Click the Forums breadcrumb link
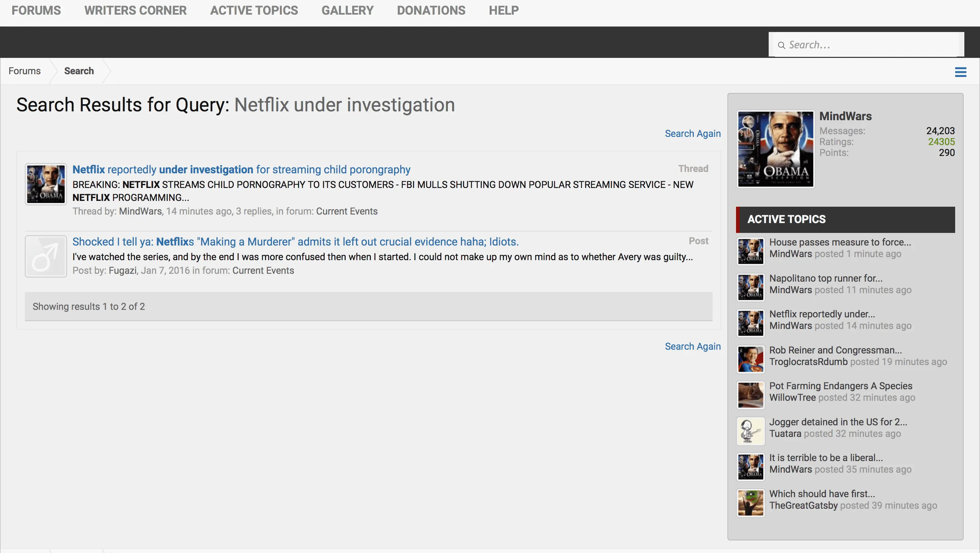Image resolution: width=980 pixels, height=553 pixels. coord(24,71)
